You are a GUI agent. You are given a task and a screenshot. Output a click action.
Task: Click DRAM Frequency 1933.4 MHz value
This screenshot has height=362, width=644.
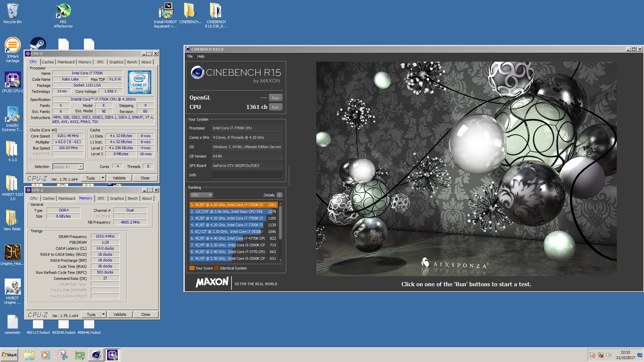click(x=105, y=236)
